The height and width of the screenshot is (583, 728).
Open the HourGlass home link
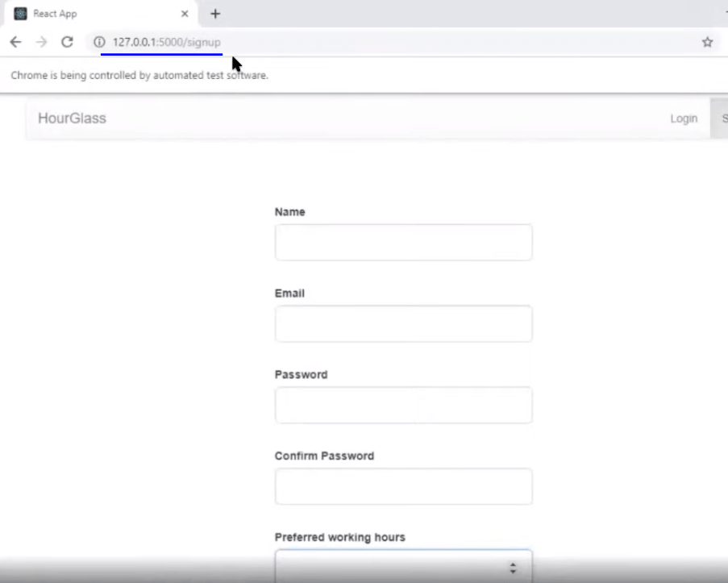[72, 119]
